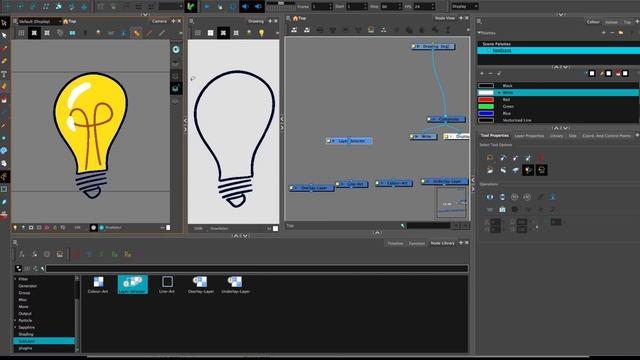Toggle enable square on top Drawing node
The image size is (640, 360).
pyautogui.click(x=413, y=47)
